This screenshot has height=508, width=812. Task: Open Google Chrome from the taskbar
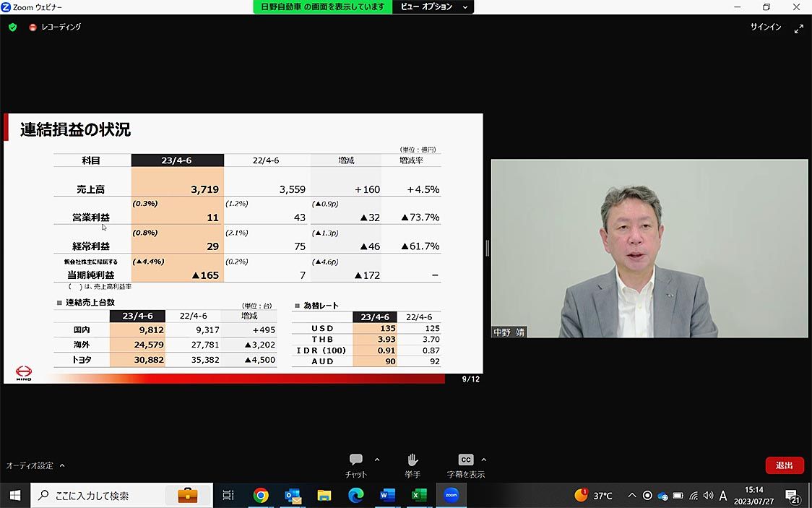(261, 496)
